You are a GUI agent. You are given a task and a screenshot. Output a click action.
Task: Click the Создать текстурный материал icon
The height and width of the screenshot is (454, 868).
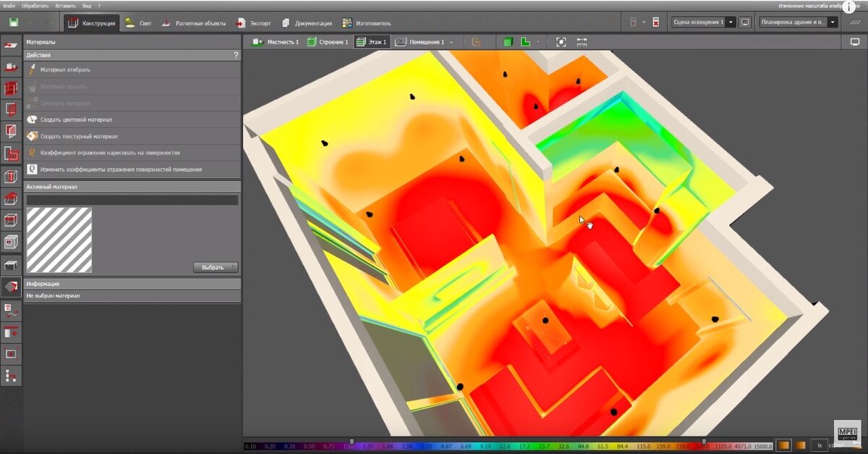(x=32, y=136)
